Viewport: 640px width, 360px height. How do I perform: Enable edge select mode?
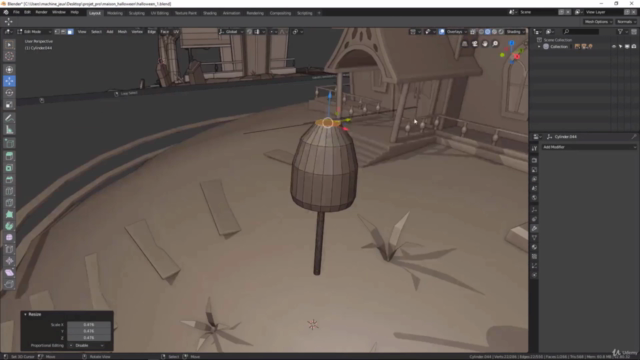[63, 31]
